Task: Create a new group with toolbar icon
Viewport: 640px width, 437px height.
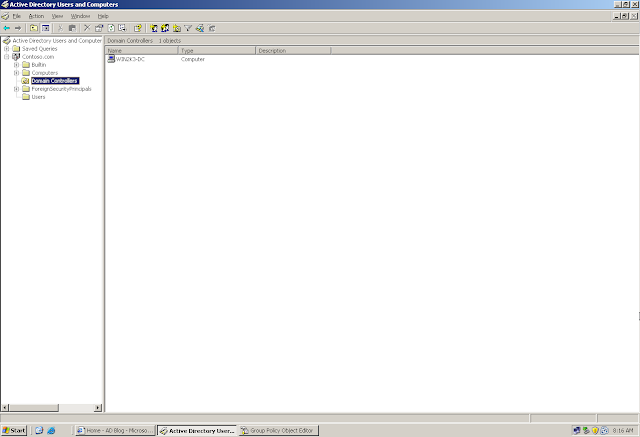Action: click(165, 28)
